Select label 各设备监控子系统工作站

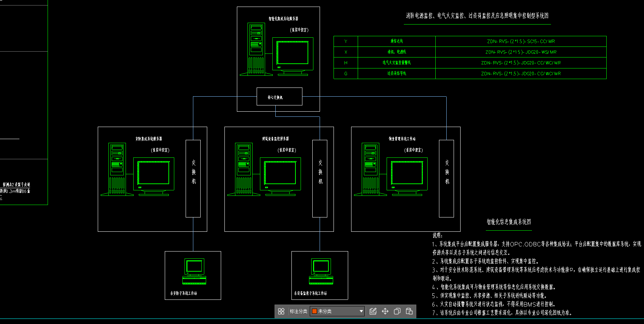(310, 293)
